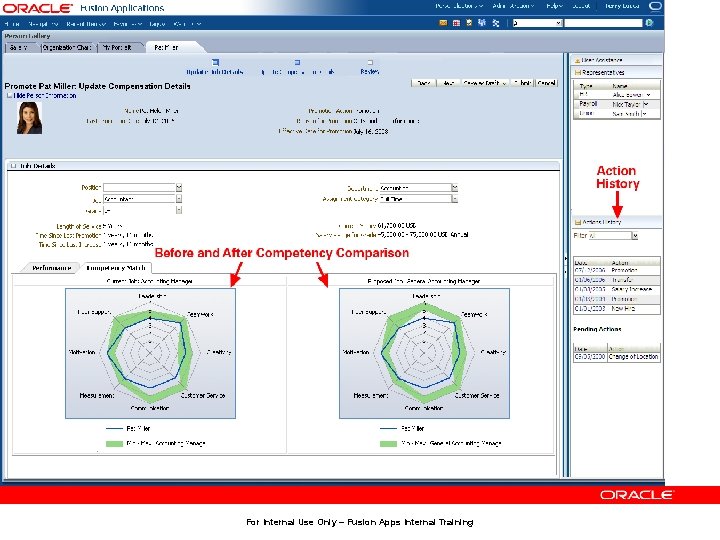Click the current job competency radar chart
This screenshot has height=540, width=720.
tap(151, 353)
